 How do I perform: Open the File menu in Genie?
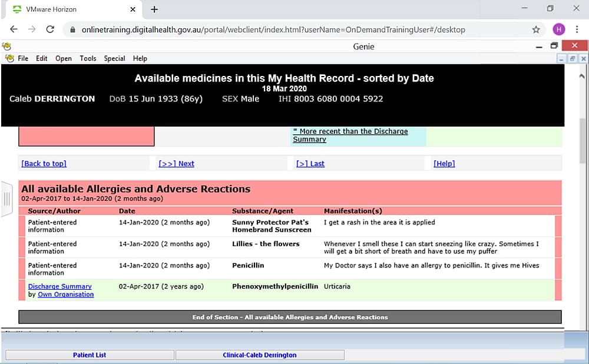(x=23, y=58)
